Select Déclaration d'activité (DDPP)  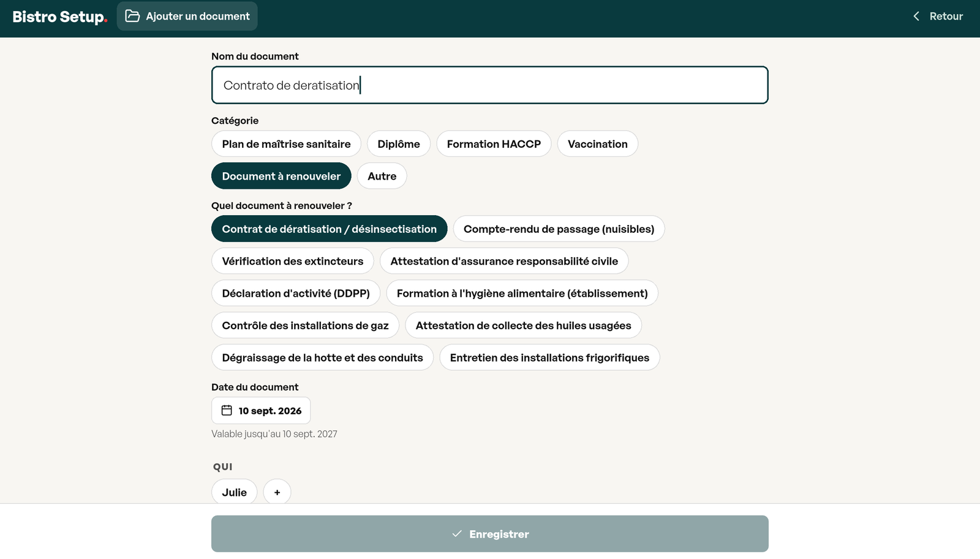click(296, 293)
